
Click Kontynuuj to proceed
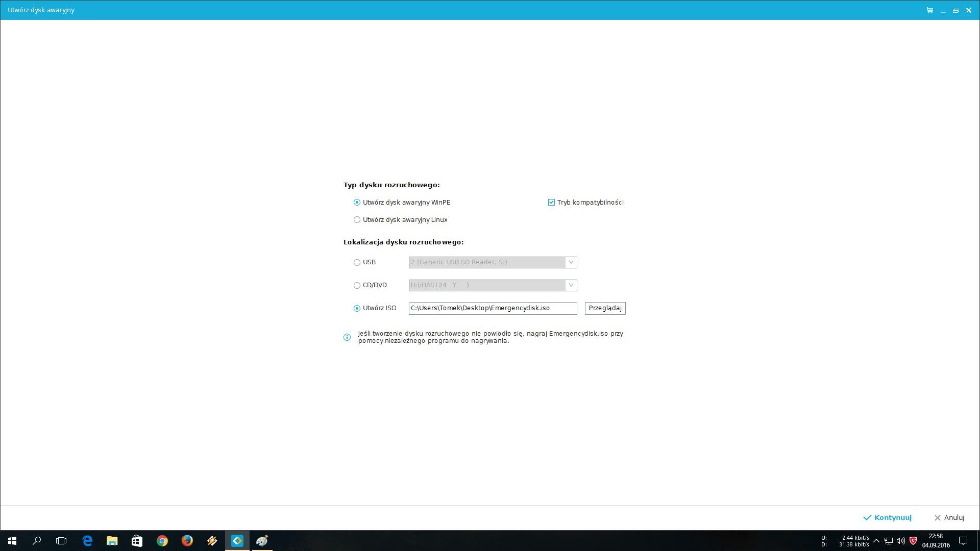(887, 517)
